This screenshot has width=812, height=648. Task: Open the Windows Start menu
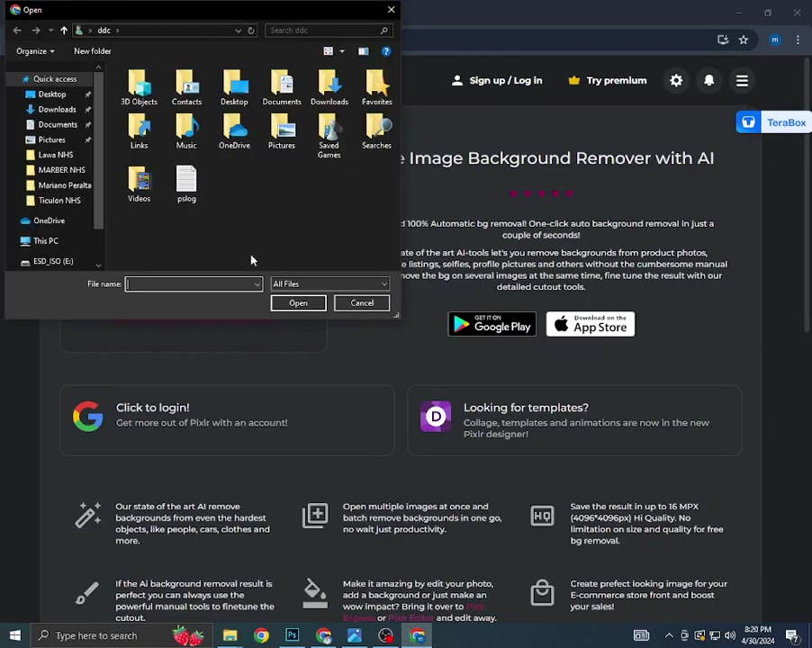15,635
